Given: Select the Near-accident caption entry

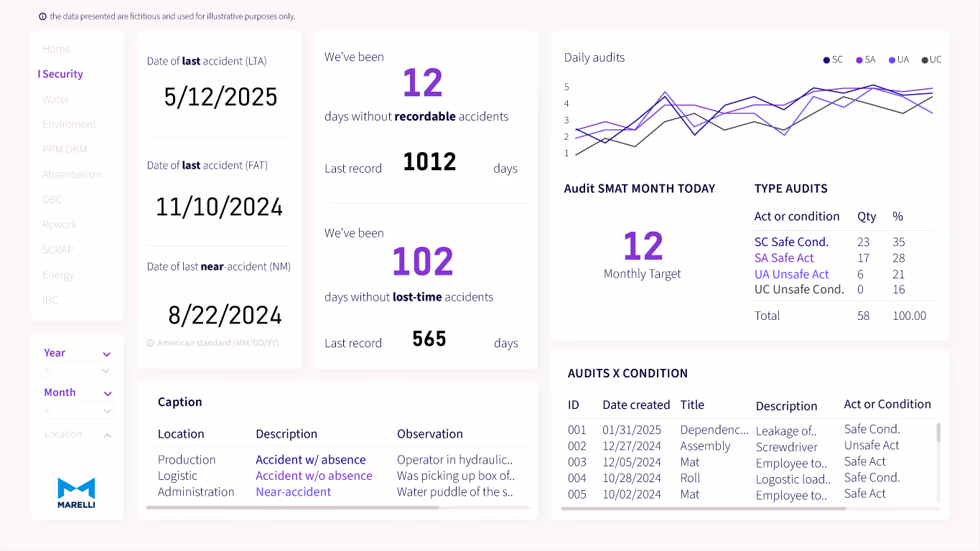Looking at the screenshot, I should pyautogui.click(x=294, y=491).
